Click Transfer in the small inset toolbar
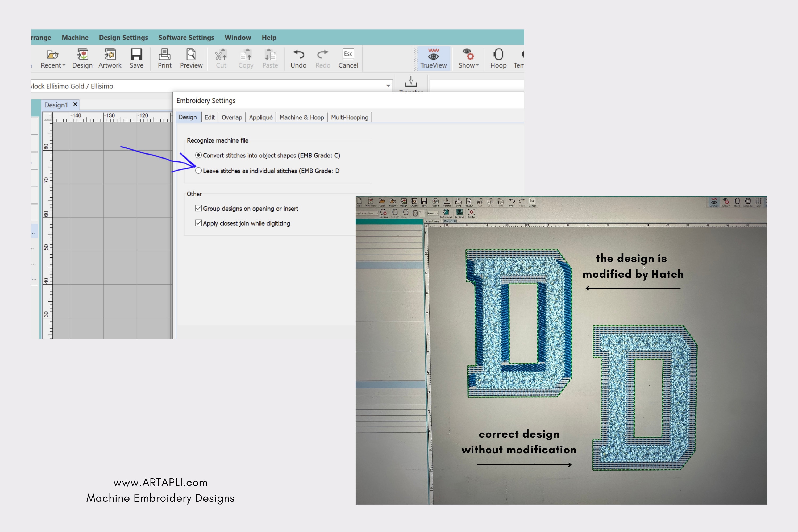Image resolution: width=798 pixels, height=532 pixels. [x=447, y=202]
